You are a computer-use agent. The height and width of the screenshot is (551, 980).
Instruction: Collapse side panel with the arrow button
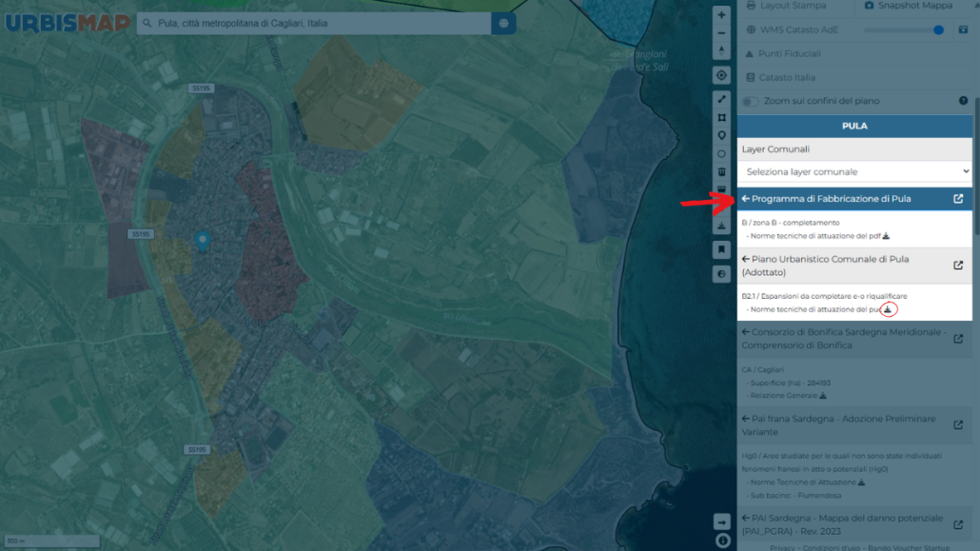point(721,521)
